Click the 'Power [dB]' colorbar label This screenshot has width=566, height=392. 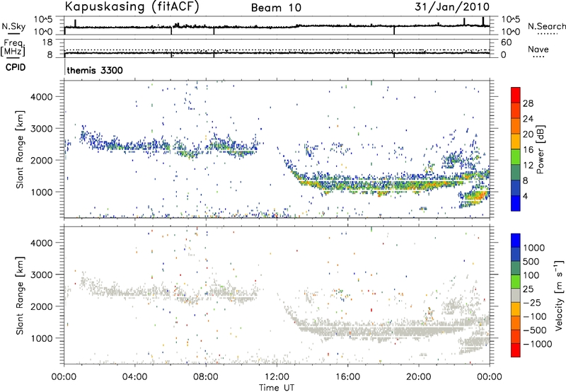[x=540, y=149]
